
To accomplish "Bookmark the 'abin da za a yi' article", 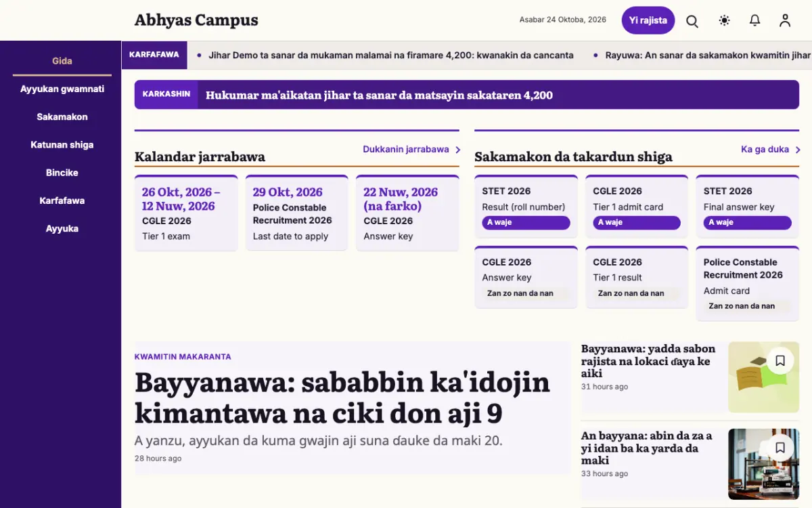I will pos(780,448).
